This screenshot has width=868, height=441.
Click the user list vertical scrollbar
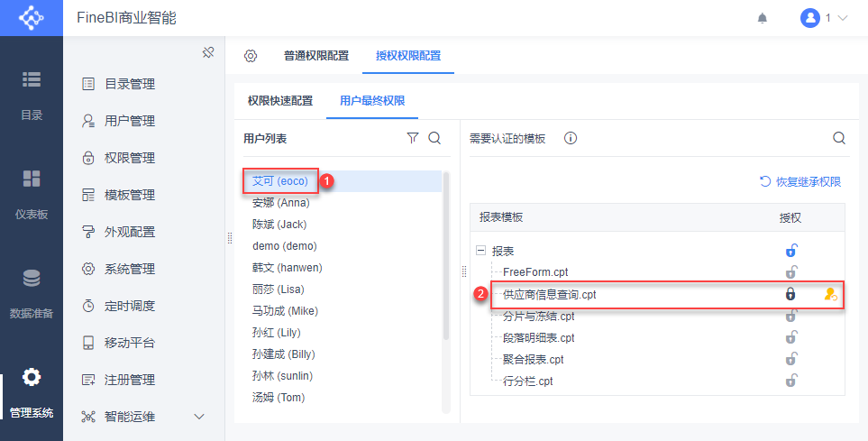click(x=445, y=256)
